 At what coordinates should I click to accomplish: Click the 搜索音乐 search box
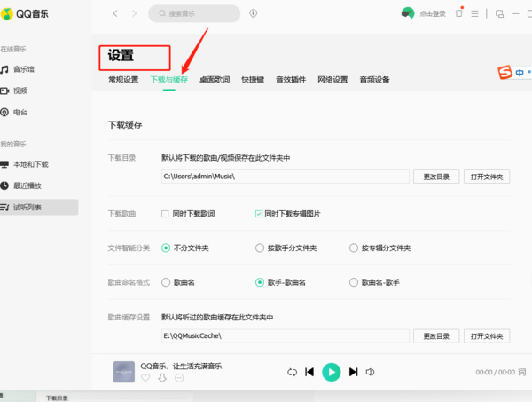click(x=195, y=14)
